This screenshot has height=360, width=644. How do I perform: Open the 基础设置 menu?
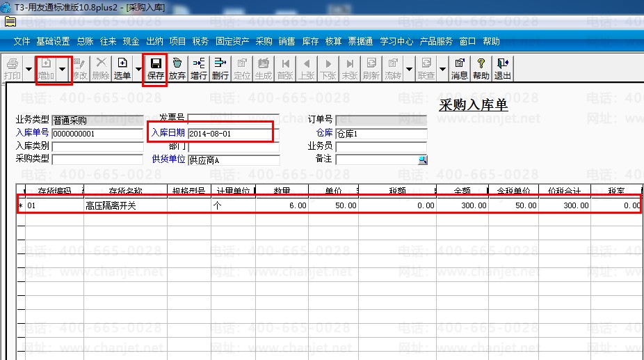click(53, 41)
